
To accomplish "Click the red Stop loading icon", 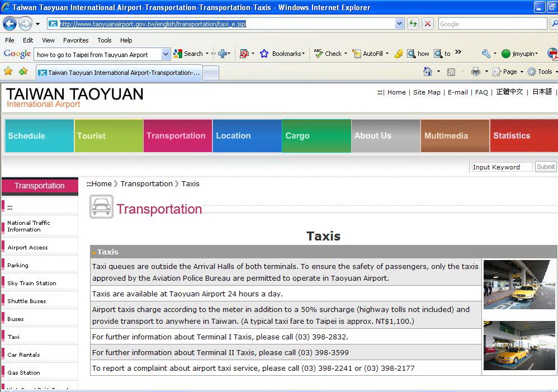I will coord(428,24).
